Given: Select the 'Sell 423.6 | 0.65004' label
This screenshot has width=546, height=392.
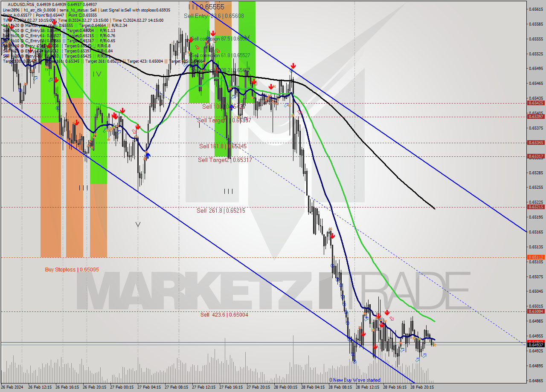Looking at the screenshot, I should (224, 315).
